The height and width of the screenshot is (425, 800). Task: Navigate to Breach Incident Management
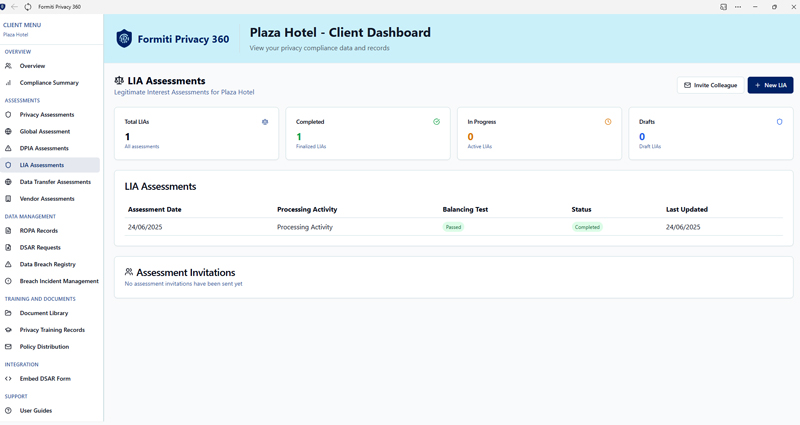pyautogui.click(x=59, y=281)
